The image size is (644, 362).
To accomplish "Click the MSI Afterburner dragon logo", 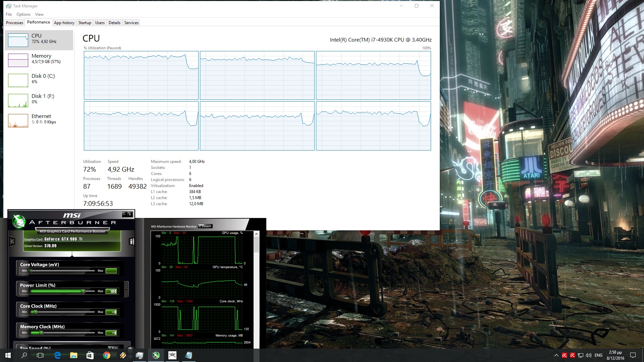I will 19,221.
